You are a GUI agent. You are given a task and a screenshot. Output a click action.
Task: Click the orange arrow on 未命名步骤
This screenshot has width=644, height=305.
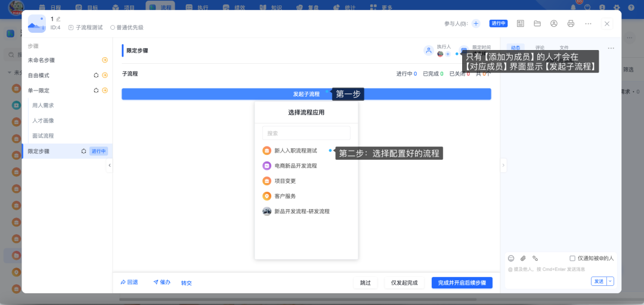point(105,60)
